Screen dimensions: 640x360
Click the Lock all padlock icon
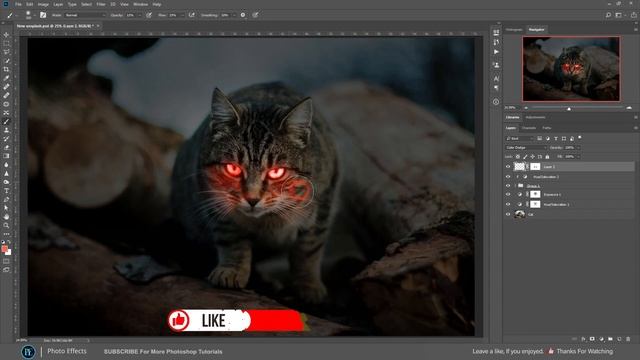tap(547, 157)
